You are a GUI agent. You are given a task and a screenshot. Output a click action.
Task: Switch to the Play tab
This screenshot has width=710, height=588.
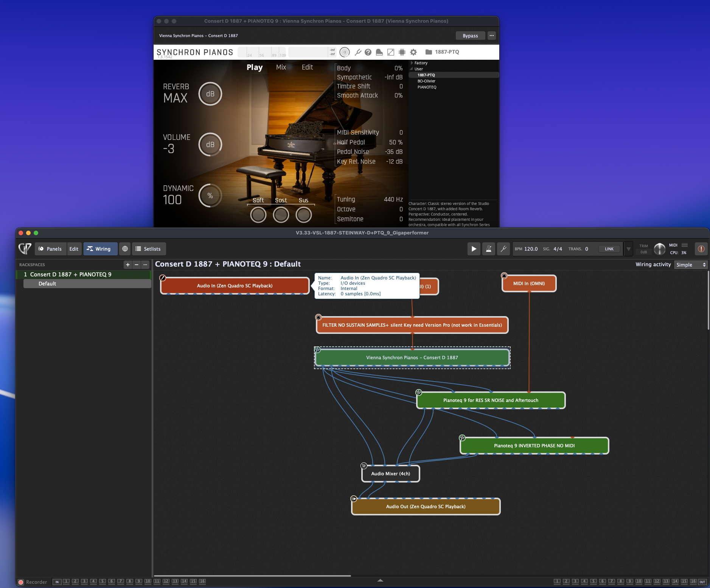(x=255, y=67)
